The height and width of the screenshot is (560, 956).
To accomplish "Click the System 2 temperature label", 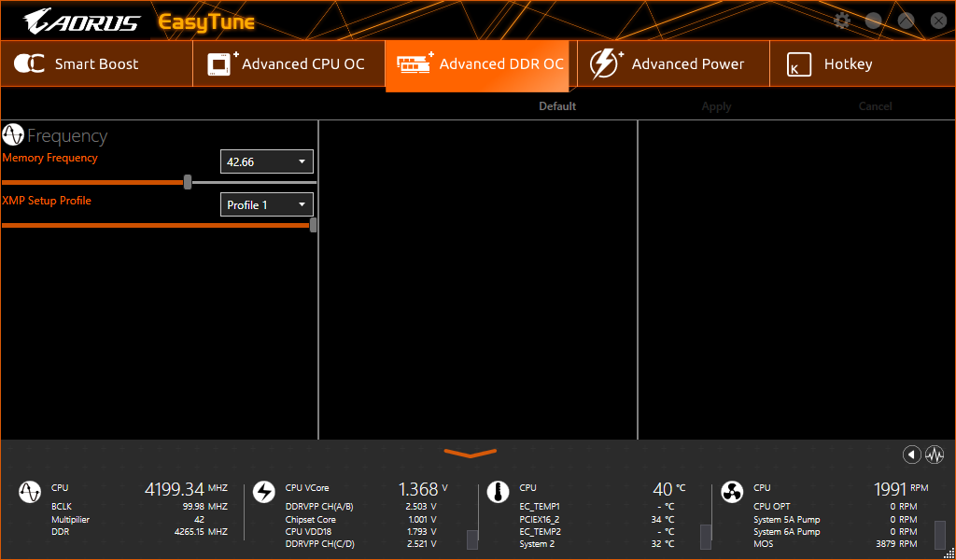I will (x=537, y=543).
